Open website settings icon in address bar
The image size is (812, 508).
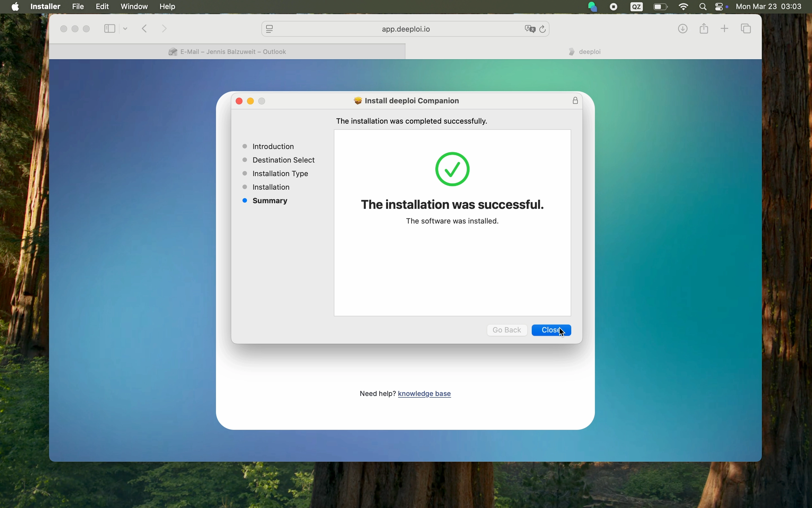click(270, 29)
